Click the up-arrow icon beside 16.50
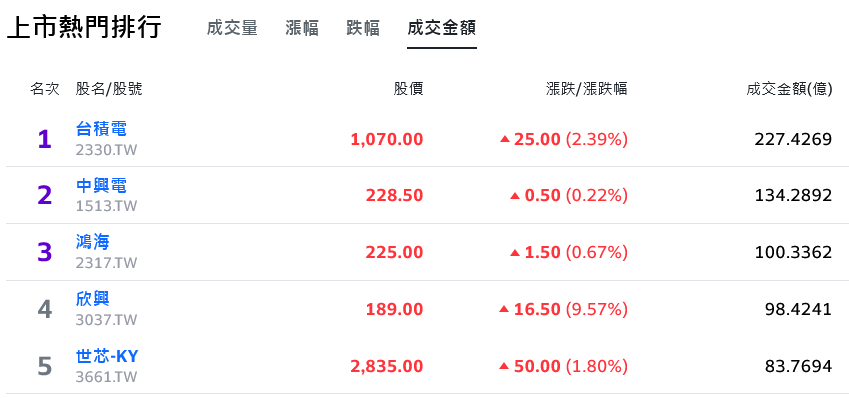Viewport: 849px width, 398px height. click(x=505, y=309)
